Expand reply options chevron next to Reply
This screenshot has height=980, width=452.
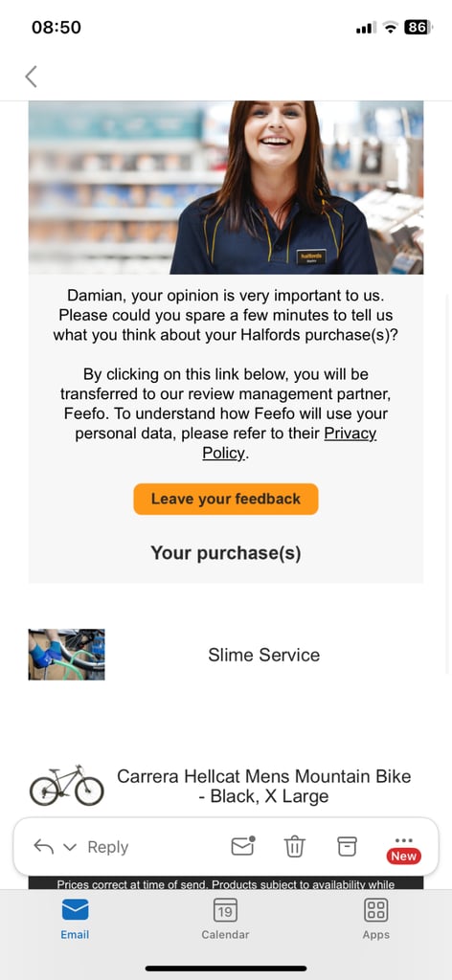pyautogui.click(x=70, y=848)
